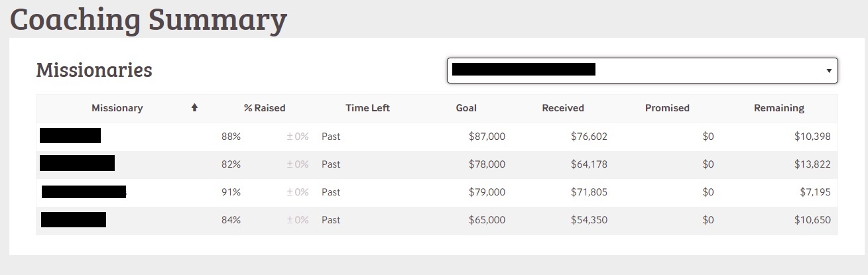
Task: Sort table by % Raised column
Action: [x=265, y=108]
